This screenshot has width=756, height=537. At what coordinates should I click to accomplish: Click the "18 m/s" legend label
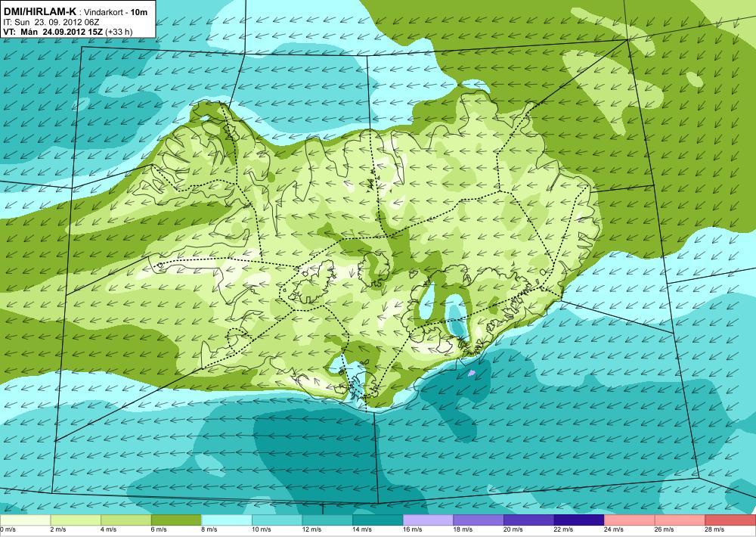click(x=463, y=529)
